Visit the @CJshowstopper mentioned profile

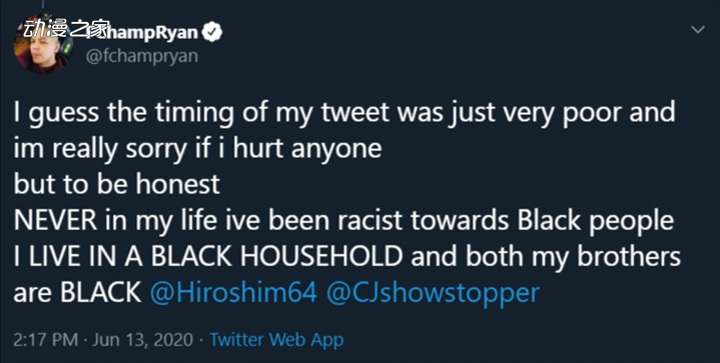[432, 293]
